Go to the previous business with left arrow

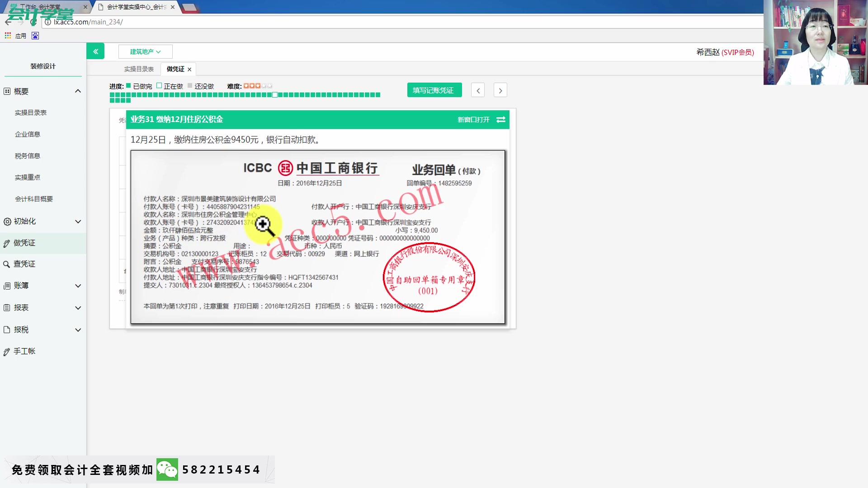tap(478, 90)
